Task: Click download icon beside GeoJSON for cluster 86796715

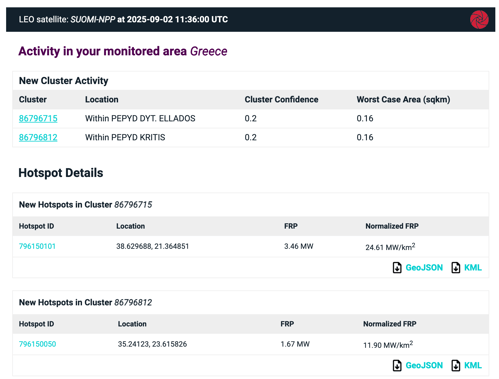Action: point(397,267)
